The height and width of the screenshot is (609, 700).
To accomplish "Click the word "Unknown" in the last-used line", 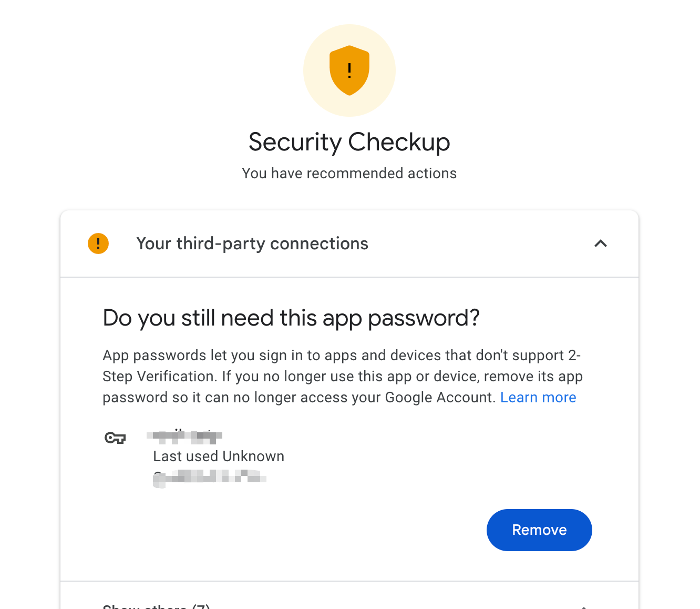I will pyautogui.click(x=253, y=456).
